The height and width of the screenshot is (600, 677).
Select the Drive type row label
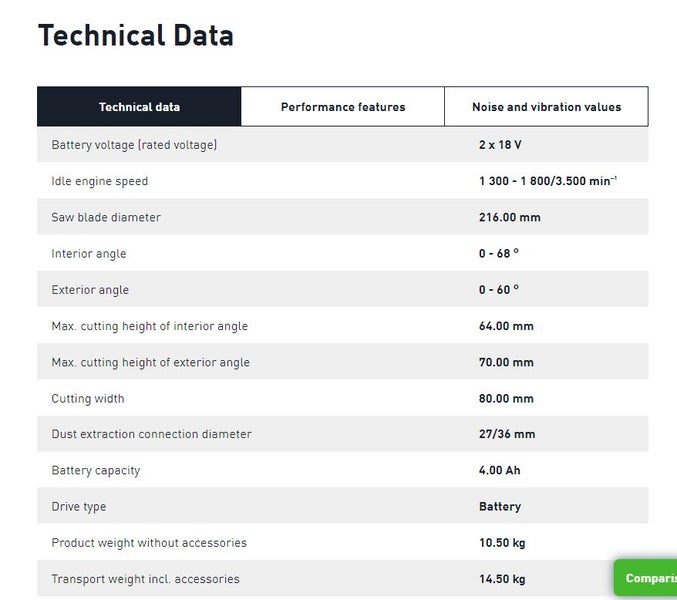(79, 507)
